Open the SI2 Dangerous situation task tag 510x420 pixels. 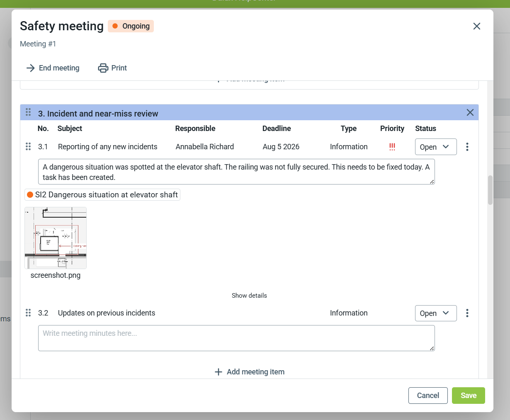pos(102,195)
